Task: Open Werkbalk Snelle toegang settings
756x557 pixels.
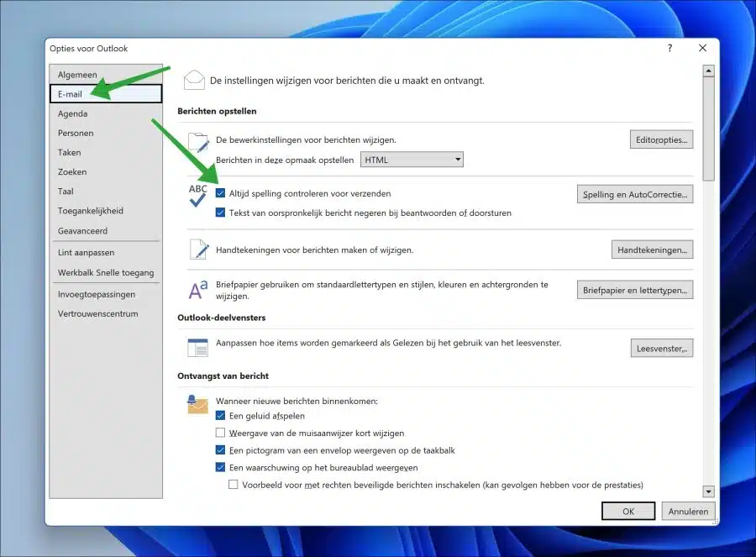Action: click(106, 272)
